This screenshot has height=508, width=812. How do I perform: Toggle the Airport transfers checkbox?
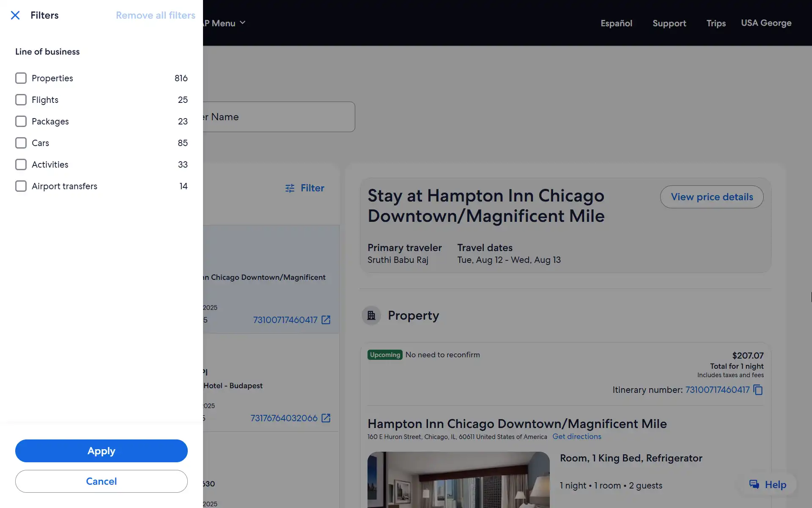[x=21, y=186]
